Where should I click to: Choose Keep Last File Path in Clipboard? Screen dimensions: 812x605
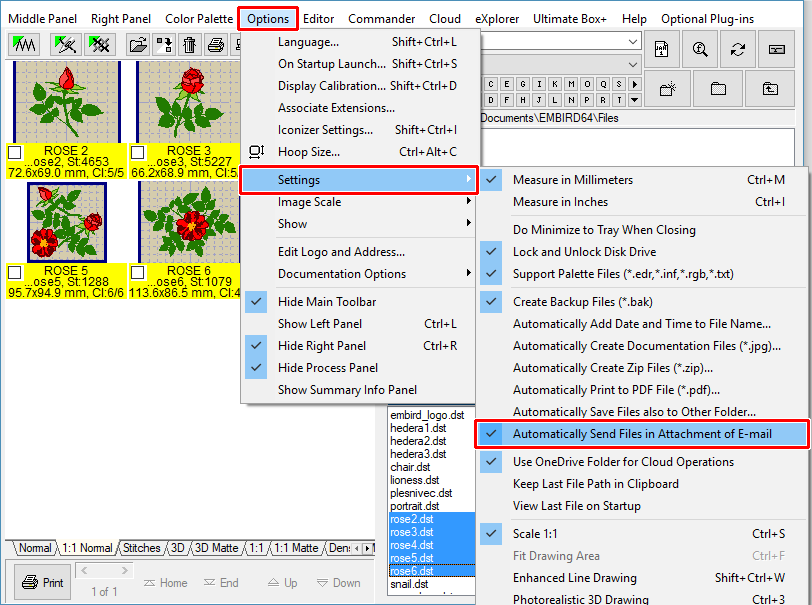pyautogui.click(x=642, y=484)
